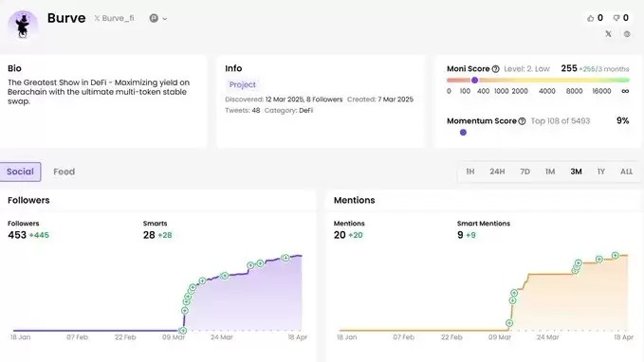The width and height of the screenshot is (644, 362).
Task: Click the Momentum Score help icon
Action: pyautogui.click(x=522, y=121)
